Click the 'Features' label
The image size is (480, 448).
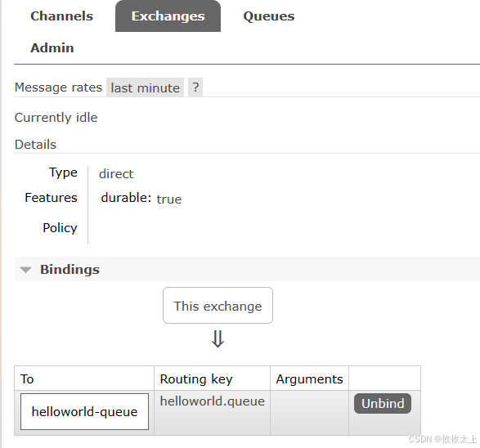51,198
